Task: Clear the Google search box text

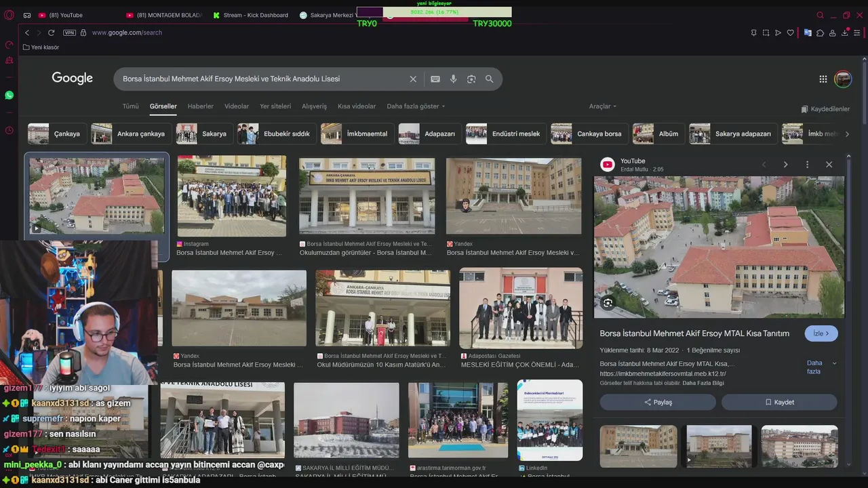Action: coord(413,79)
